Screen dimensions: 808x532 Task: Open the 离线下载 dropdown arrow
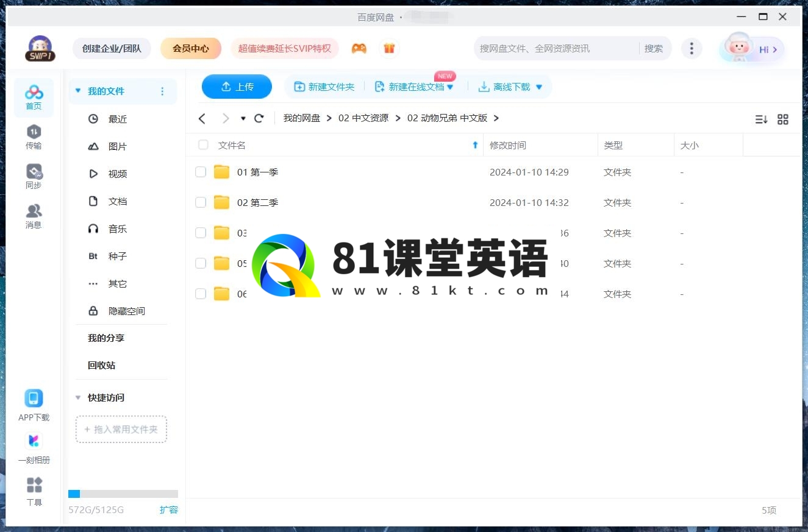pos(539,87)
